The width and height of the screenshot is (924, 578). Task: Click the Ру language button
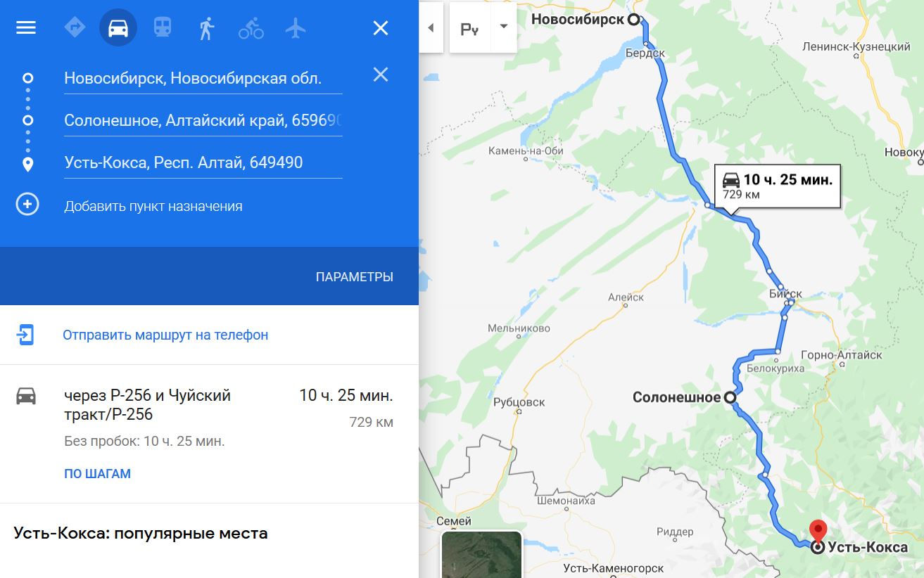(x=470, y=28)
